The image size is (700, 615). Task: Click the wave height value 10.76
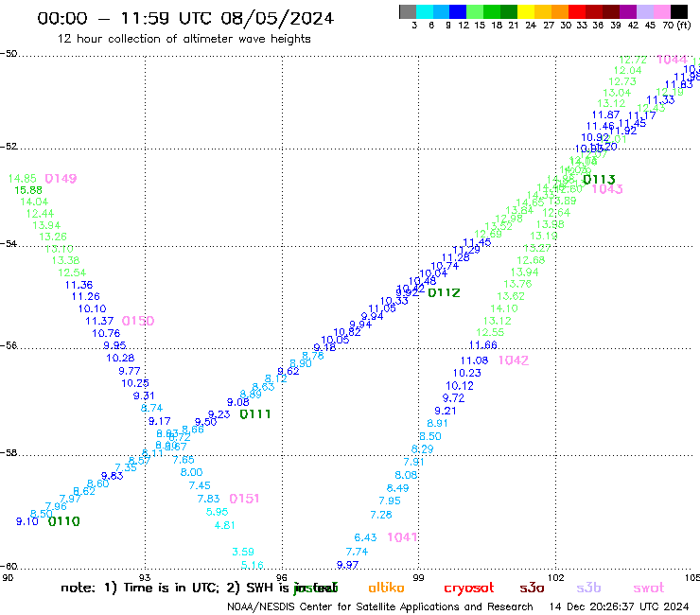(x=106, y=333)
